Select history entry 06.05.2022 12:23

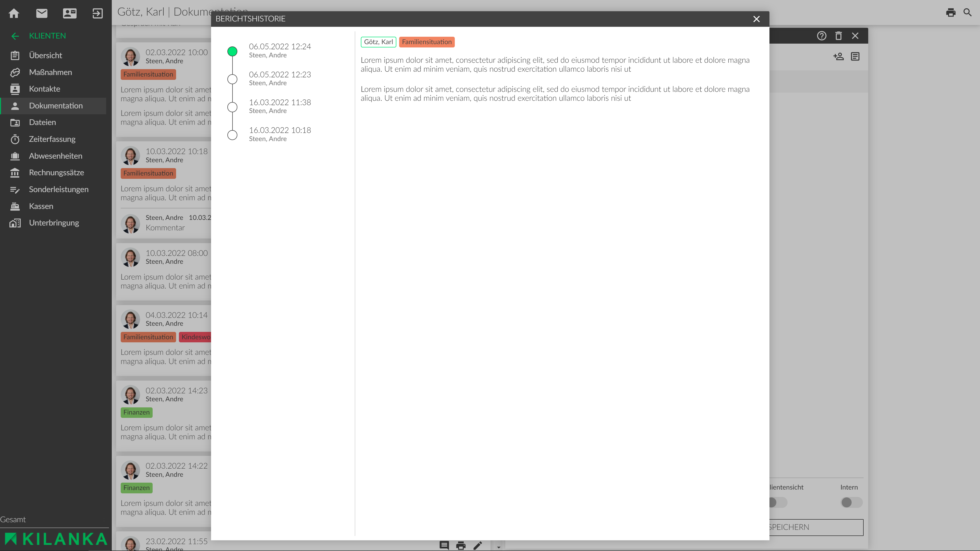279,78
